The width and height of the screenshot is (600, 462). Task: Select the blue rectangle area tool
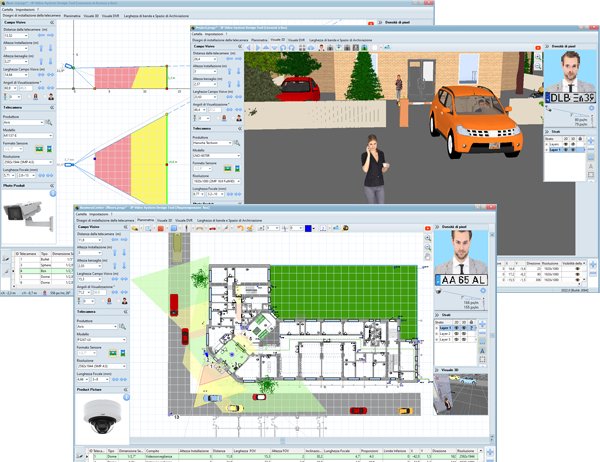click(x=174, y=228)
